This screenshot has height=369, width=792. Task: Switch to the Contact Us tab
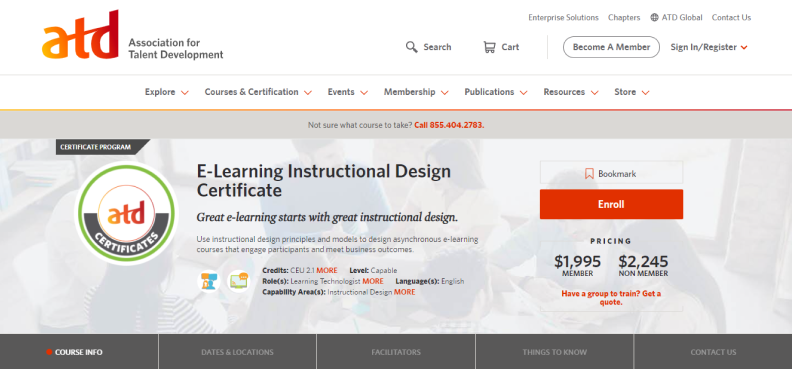[713, 352]
